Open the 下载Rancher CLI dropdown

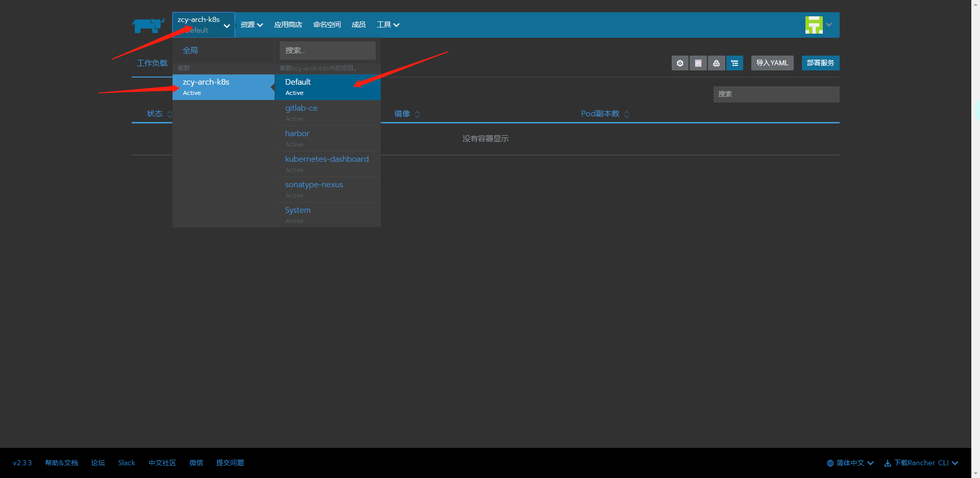(x=921, y=463)
